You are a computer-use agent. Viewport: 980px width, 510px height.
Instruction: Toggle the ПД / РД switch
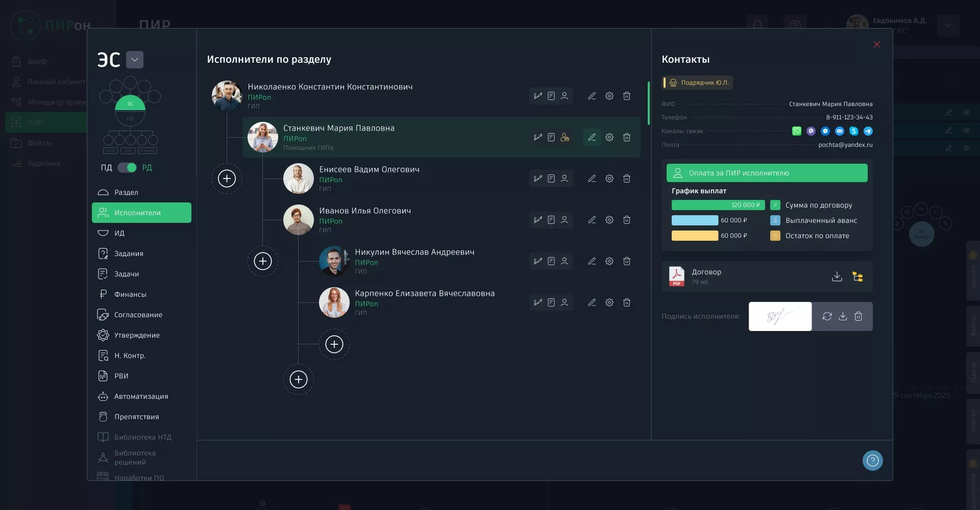(x=127, y=168)
